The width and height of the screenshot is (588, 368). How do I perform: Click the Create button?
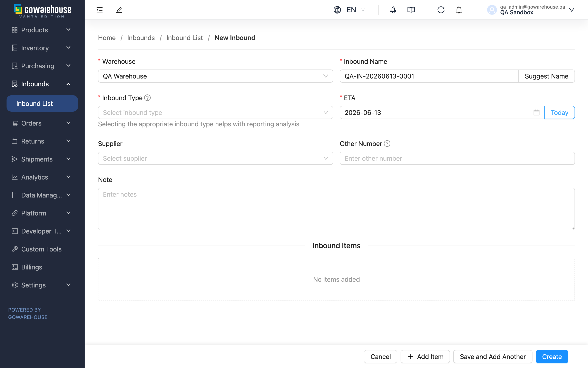pyautogui.click(x=552, y=357)
